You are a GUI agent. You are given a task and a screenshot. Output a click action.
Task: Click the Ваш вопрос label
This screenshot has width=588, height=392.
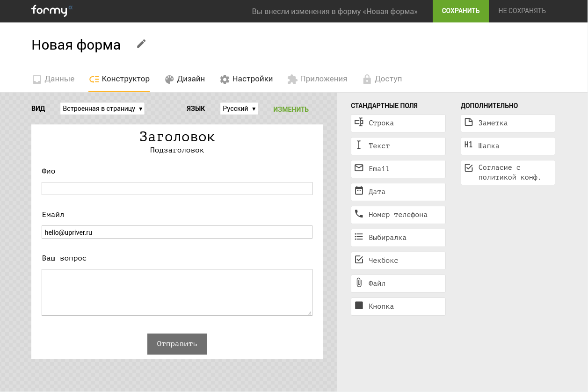(64, 258)
